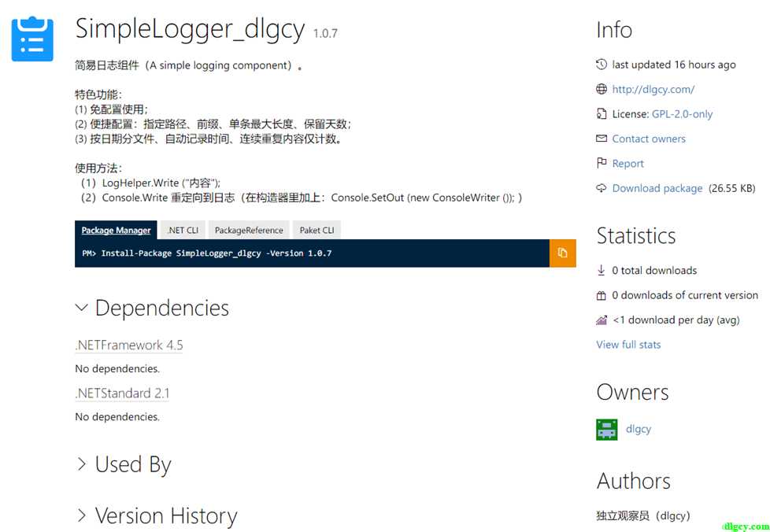Click the version number 1.0.7 beside title
This screenshot has height=532, width=770.
326,33
